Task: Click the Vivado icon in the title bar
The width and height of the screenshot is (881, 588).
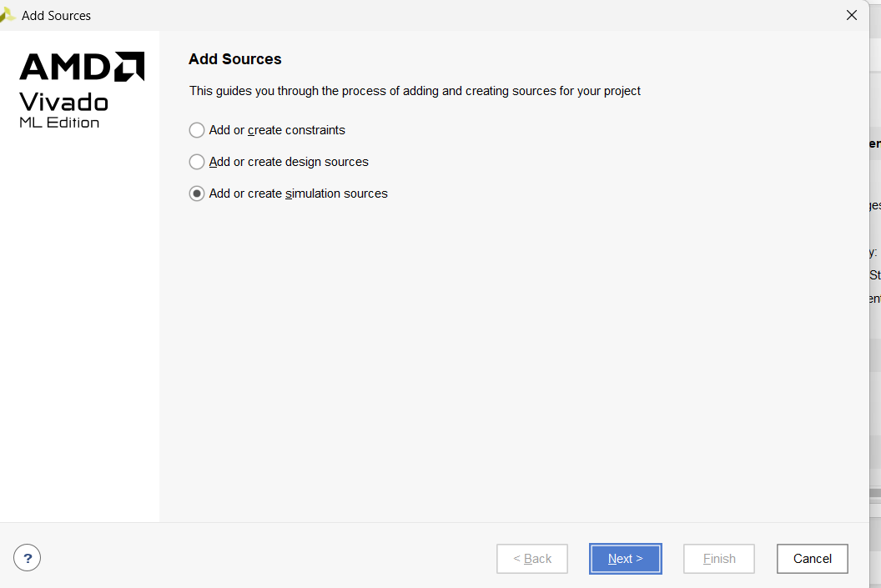Action: (x=7, y=15)
